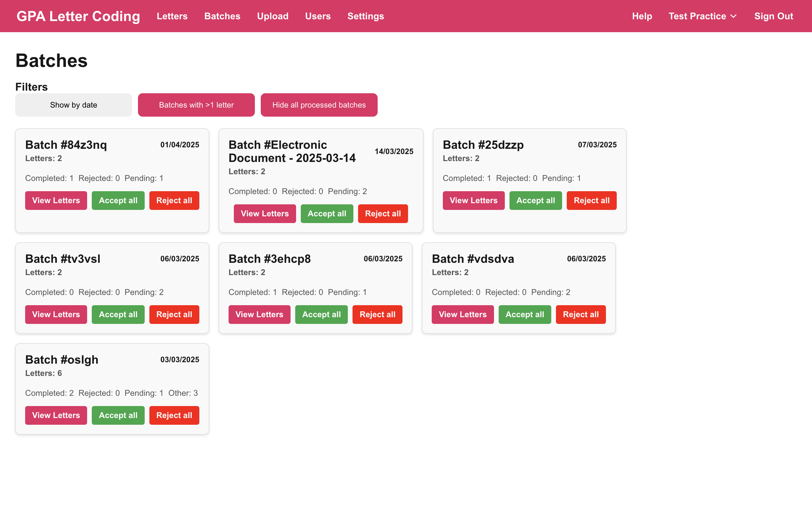Open the Users nav link
812x518 pixels.
point(318,16)
